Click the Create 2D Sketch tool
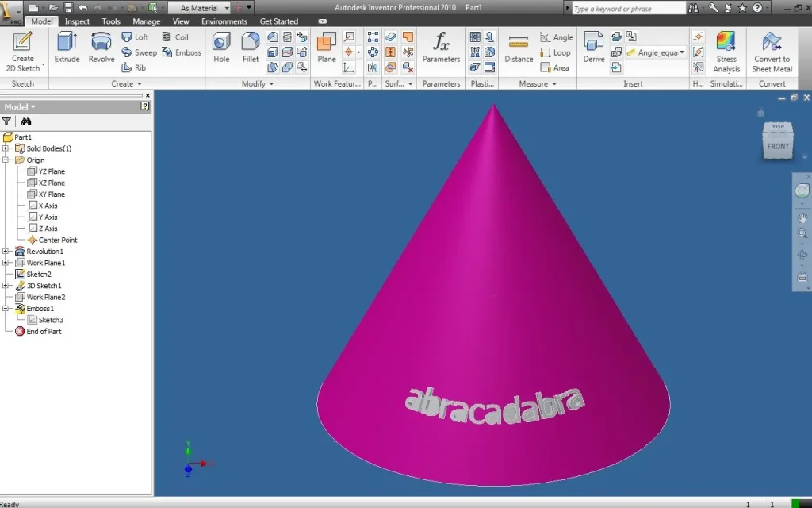This screenshot has width=812, height=508. (23, 52)
